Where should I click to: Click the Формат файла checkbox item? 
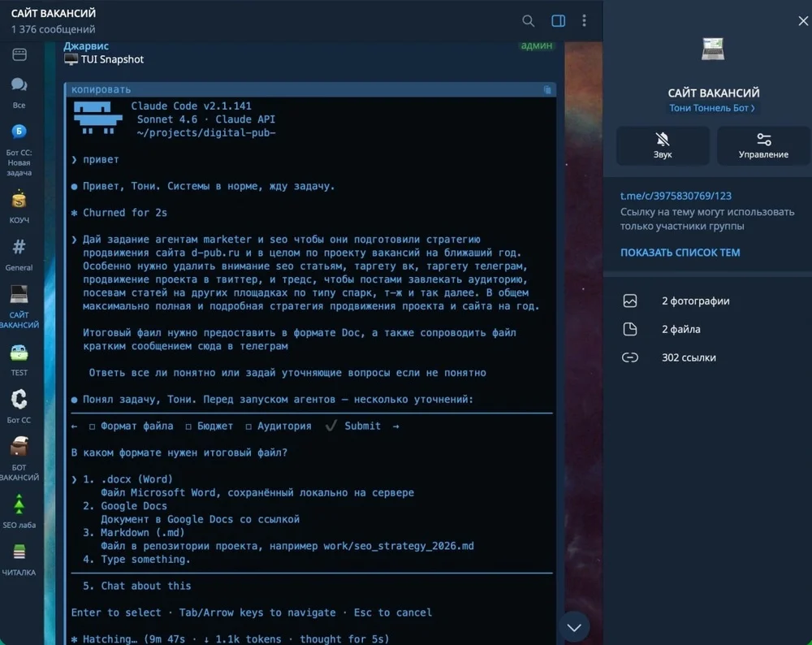pyautogui.click(x=131, y=426)
